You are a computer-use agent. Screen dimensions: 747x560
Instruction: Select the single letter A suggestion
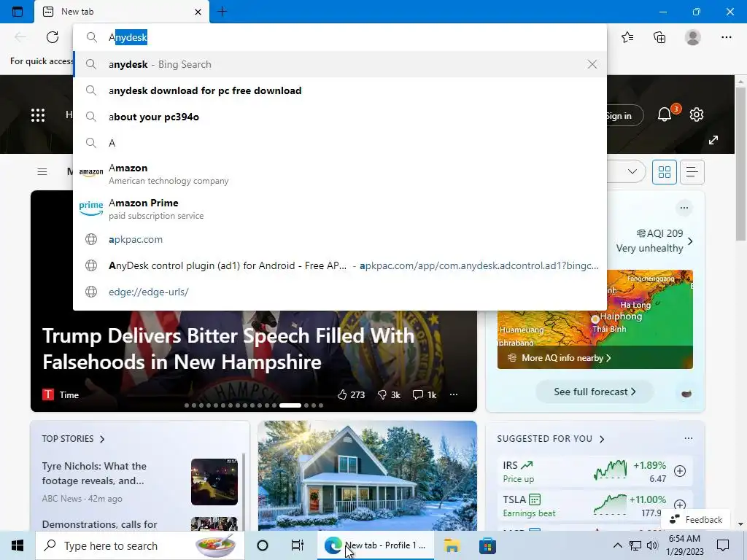click(340, 143)
